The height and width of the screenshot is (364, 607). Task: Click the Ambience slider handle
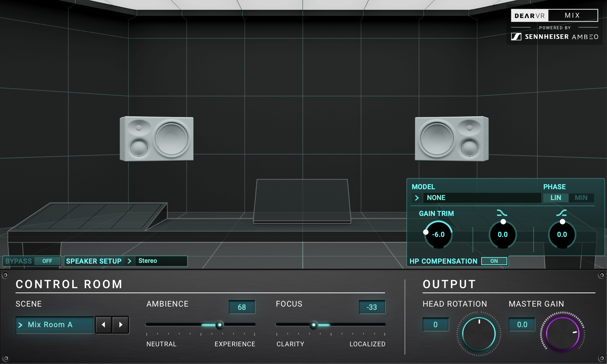[219, 325]
